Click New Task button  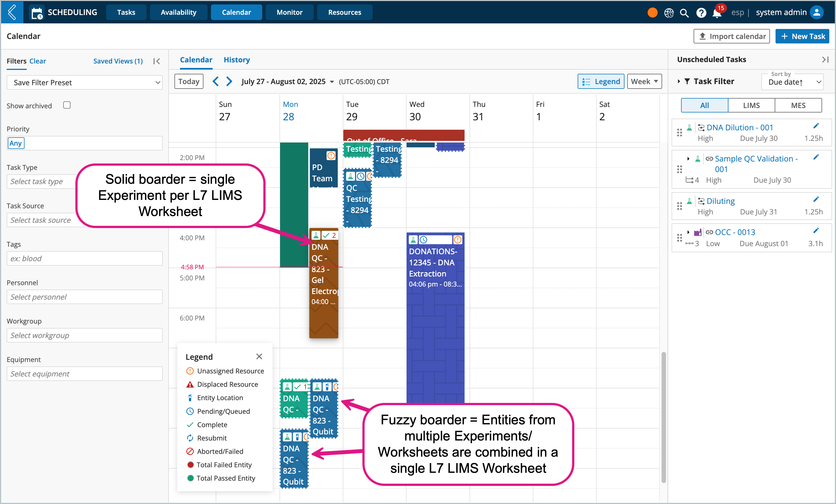pos(802,36)
